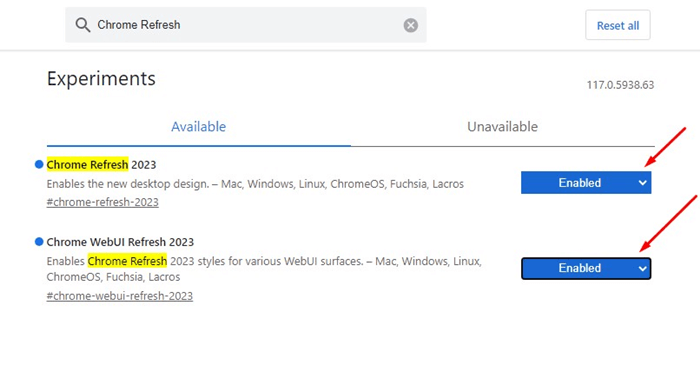The height and width of the screenshot is (378, 700).
Task: Open the Chrome WebUI Refresh 2023 Enabled dropdown
Action: pyautogui.click(x=586, y=268)
